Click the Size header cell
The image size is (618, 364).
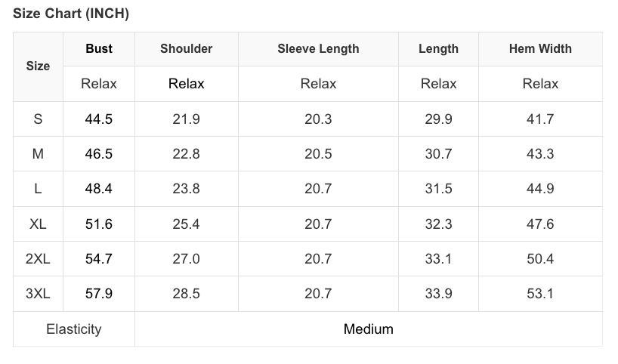(38, 66)
